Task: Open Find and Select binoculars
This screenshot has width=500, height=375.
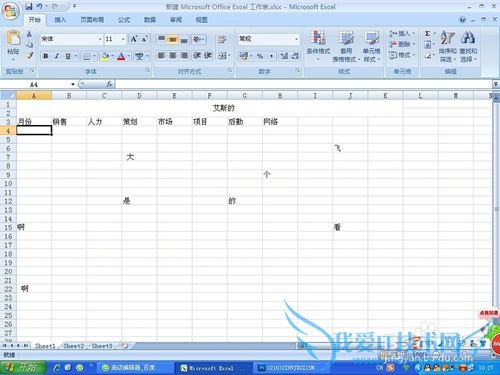Action: click(468, 46)
